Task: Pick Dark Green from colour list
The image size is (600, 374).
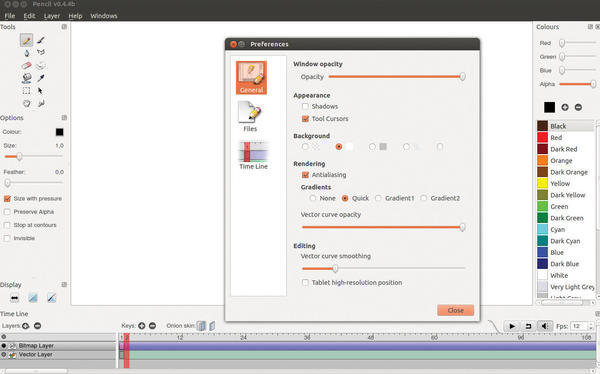Action: pyautogui.click(x=565, y=218)
